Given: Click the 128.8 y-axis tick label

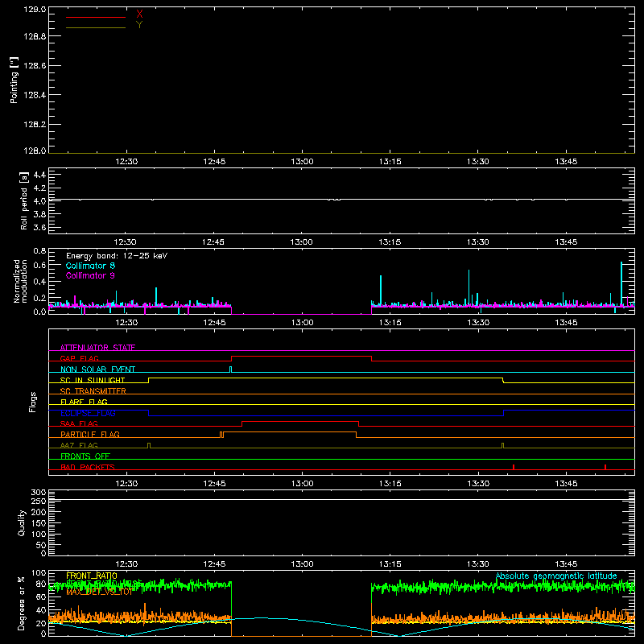Looking at the screenshot, I should pos(35,36).
